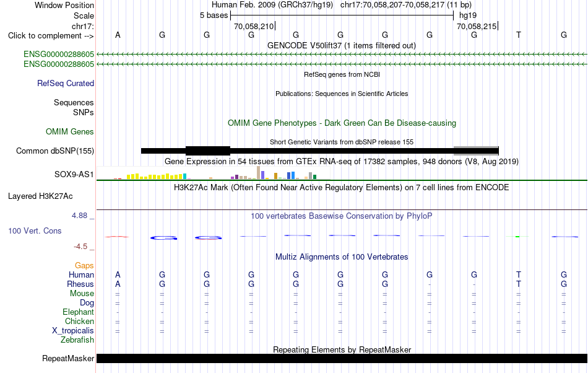The height and width of the screenshot is (373, 588).
Task: Click the Dog alignment row label
Action: tap(87, 303)
